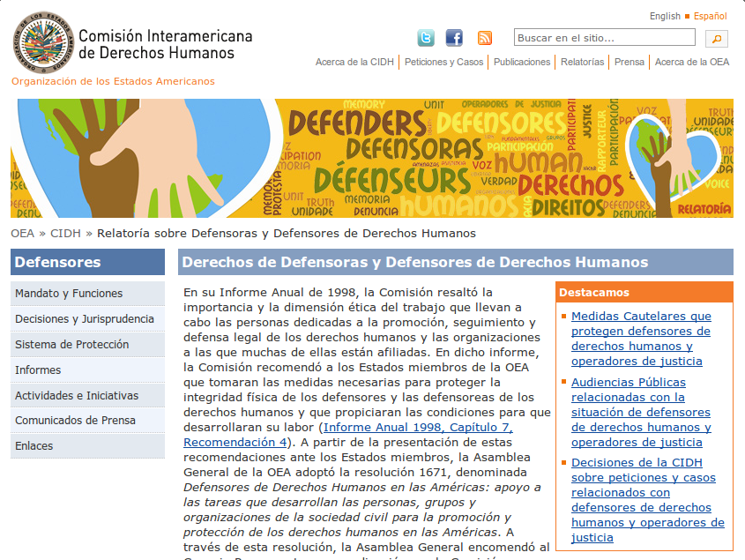745x560 pixels.
Task: Open the 'Acerca de la OEA' menu
Action: pos(692,62)
